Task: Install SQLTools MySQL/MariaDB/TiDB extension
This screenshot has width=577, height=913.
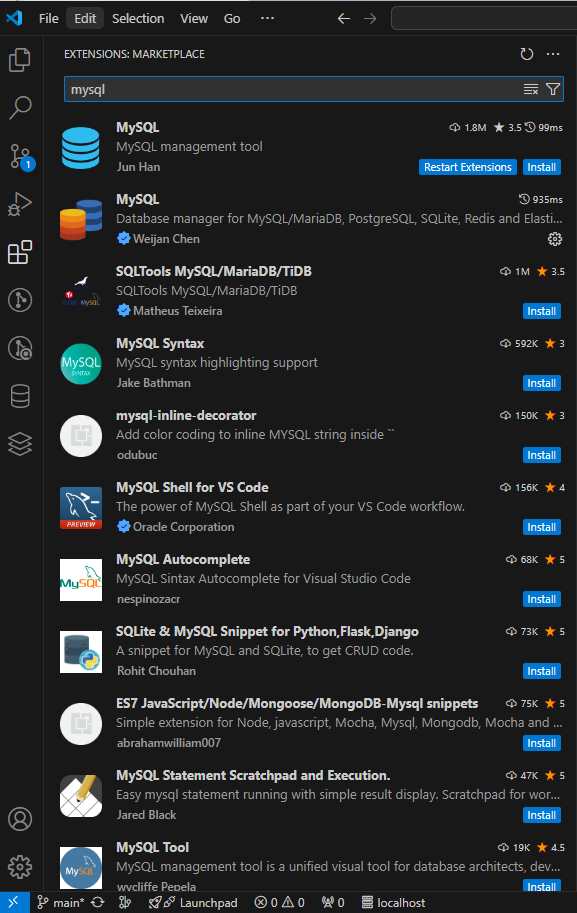Action: (x=541, y=311)
